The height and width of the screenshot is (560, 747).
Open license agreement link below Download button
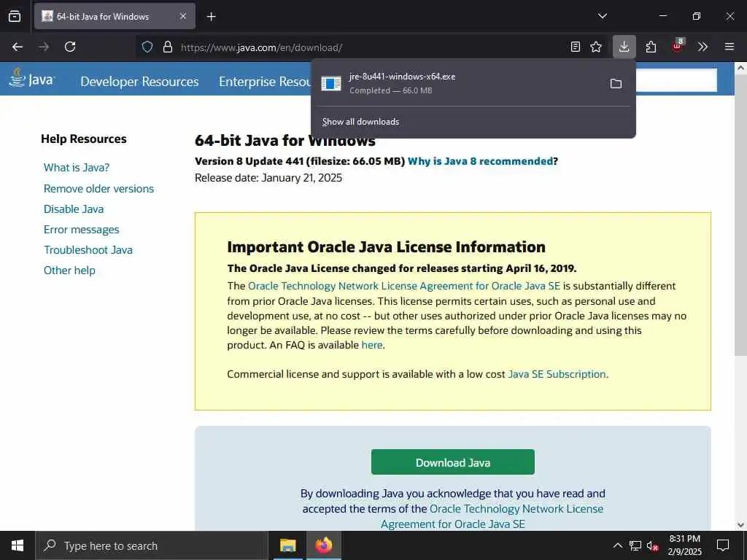coord(492,517)
